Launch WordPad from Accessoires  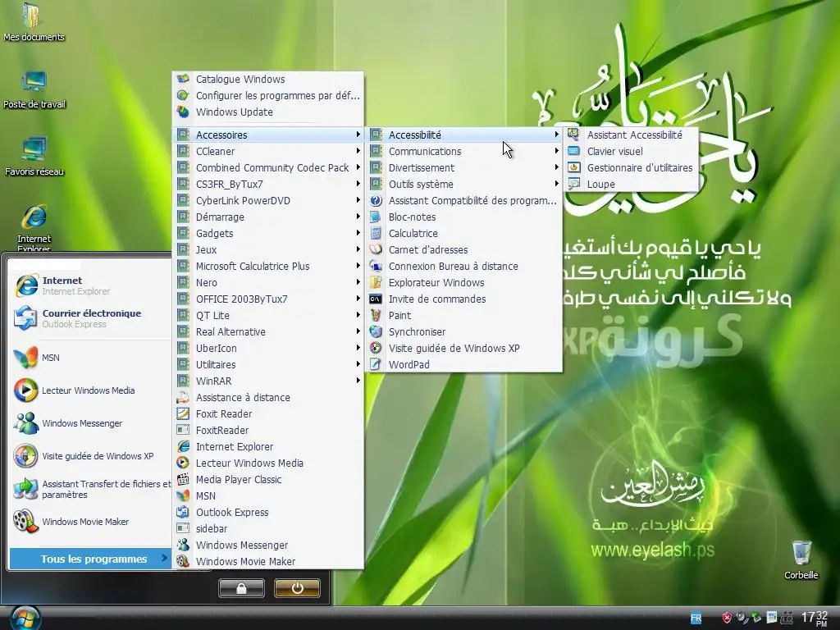pyautogui.click(x=464, y=364)
